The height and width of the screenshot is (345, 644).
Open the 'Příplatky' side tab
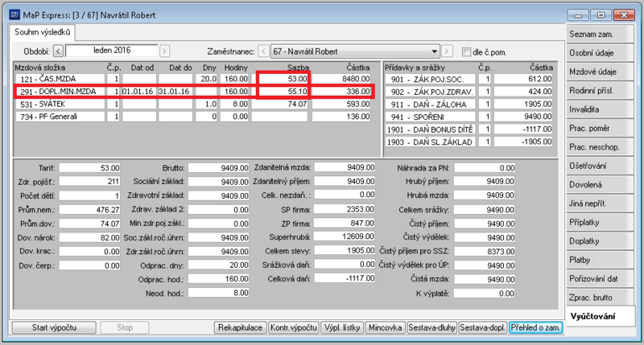coord(599,222)
